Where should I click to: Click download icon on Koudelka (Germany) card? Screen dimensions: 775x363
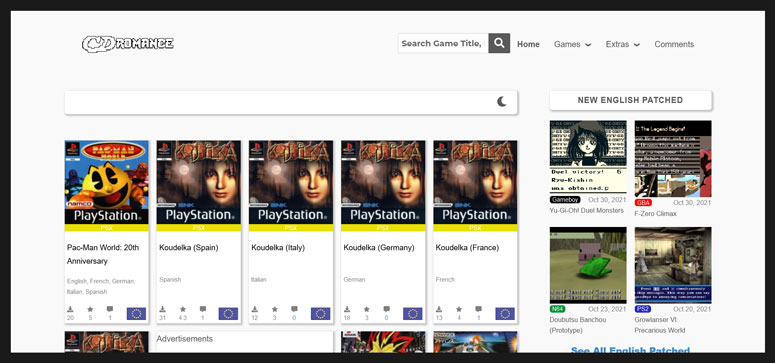point(347,309)
